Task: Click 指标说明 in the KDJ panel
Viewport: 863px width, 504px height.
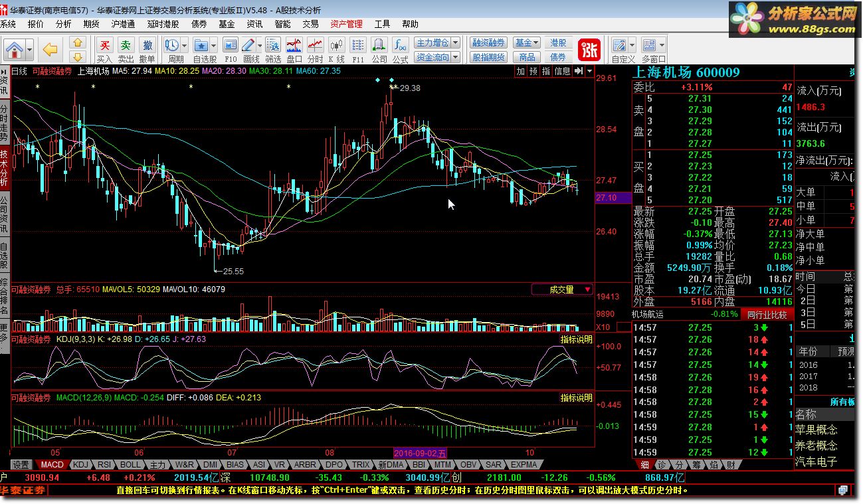Action: coord(576,339)
